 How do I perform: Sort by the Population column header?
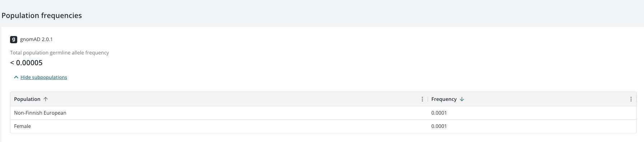pos(27,99)
